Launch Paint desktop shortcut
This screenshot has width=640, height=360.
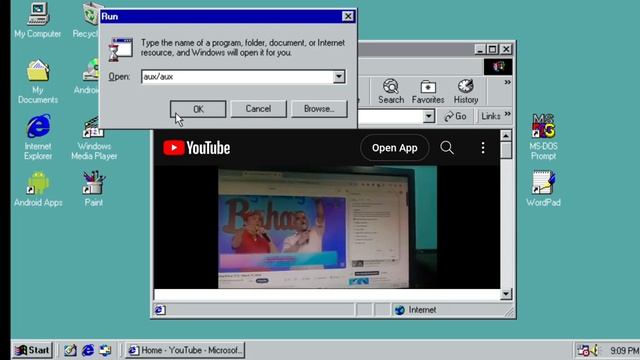(x=93, y=189)
